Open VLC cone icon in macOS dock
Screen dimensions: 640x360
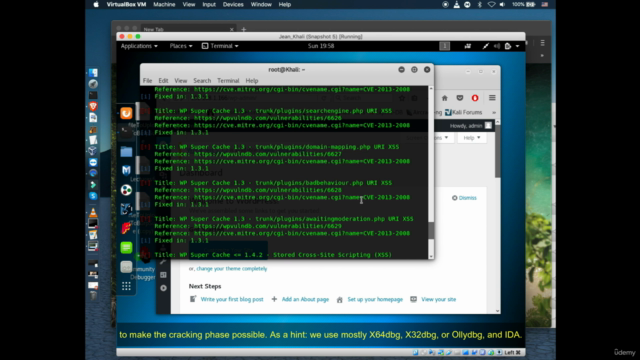click(93, 213)
